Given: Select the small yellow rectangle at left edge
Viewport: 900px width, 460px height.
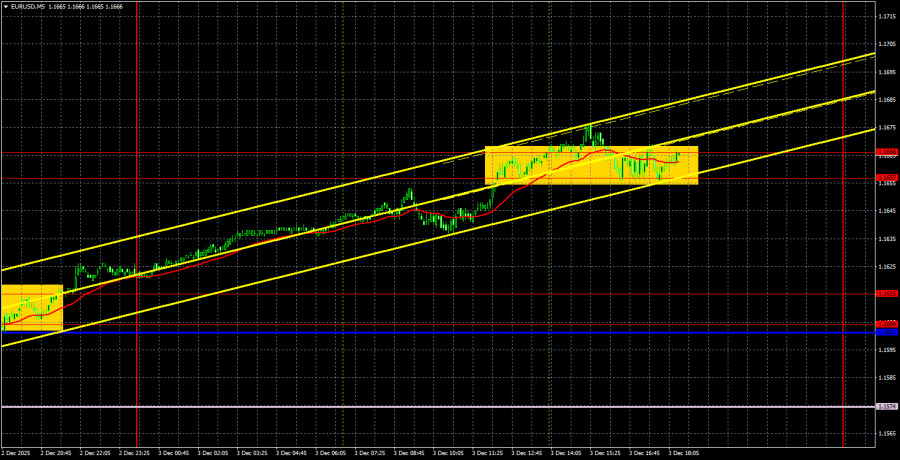Looking at the screenshot, I should pyautogui.click(x=32, y=308).
